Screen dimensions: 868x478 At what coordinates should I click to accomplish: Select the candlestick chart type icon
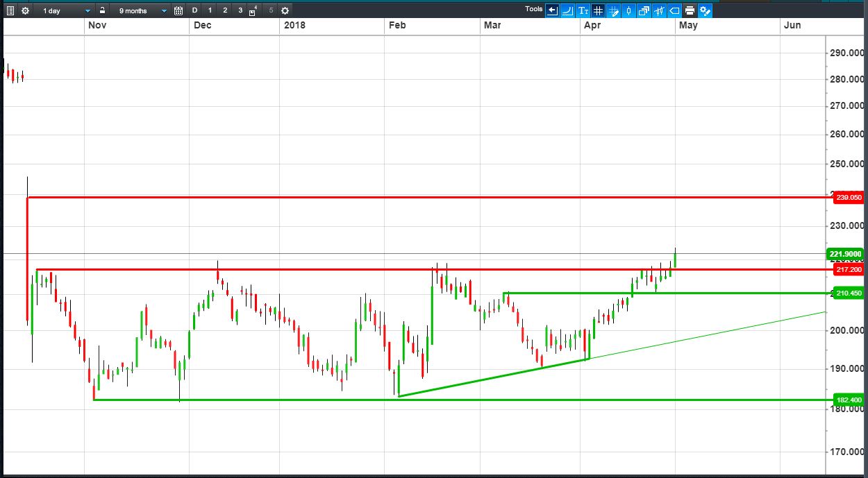(628, 10)
